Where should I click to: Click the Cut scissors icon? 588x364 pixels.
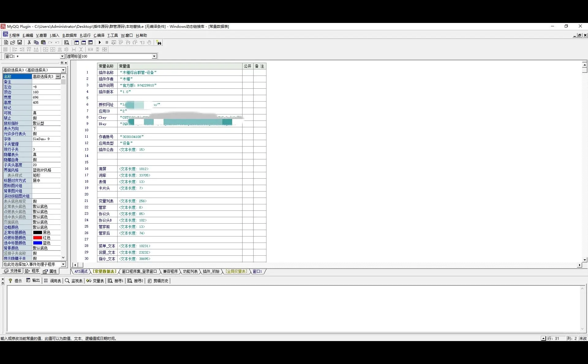coord(29,43)
